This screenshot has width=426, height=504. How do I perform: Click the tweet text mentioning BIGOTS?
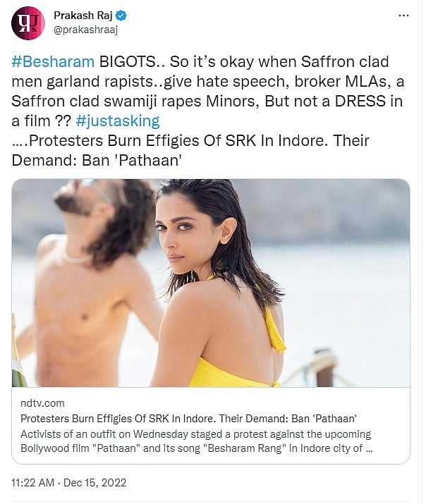click(x=123, y=61)
